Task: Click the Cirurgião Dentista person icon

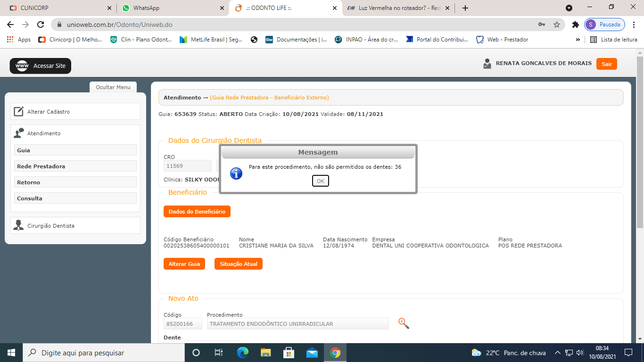Action: (x=19, y=225)
